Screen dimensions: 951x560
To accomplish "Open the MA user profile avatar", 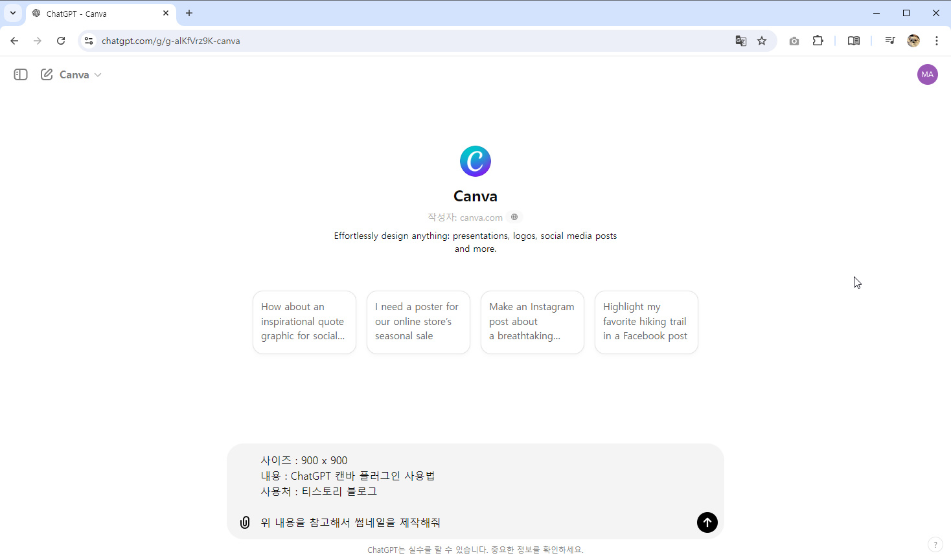I will point(928,74).
